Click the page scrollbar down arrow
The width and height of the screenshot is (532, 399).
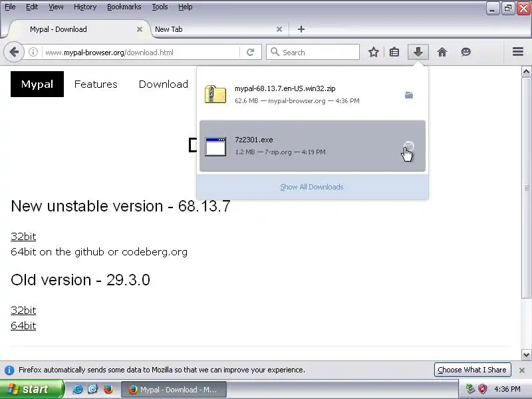[526, 355]
